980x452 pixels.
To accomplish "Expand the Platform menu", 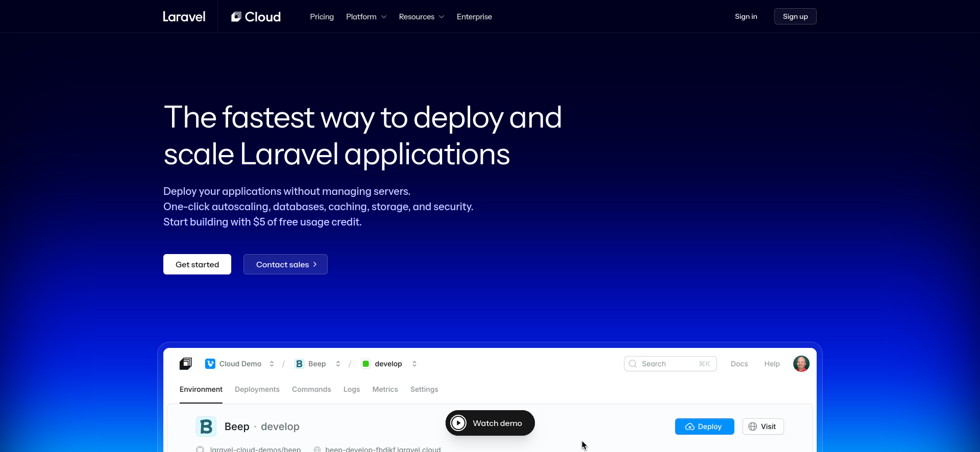I will [366, 17].
